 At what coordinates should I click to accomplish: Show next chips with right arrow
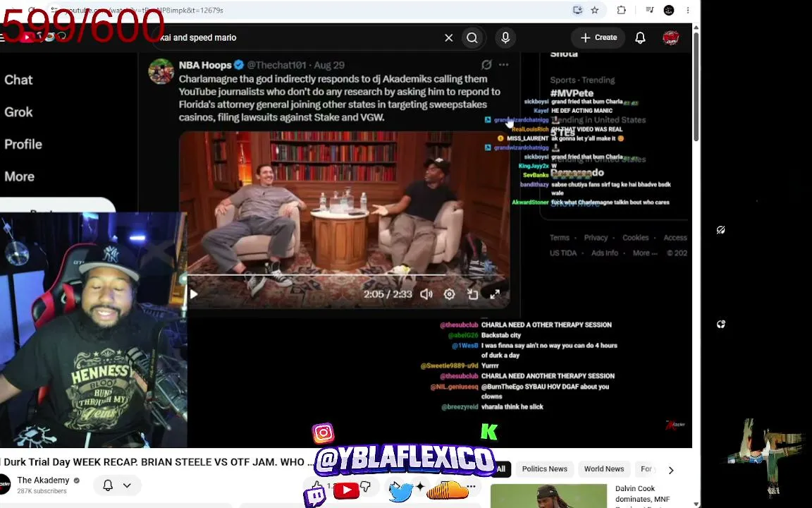coord(670,470)
